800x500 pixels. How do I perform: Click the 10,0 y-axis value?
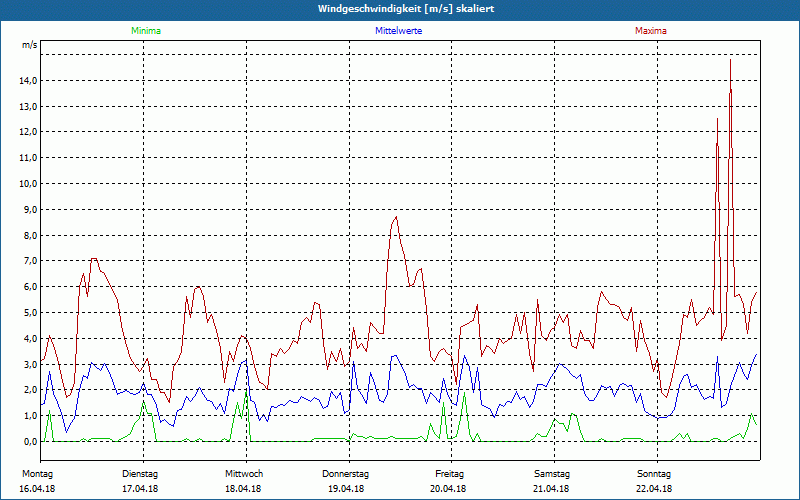[29, 184]
